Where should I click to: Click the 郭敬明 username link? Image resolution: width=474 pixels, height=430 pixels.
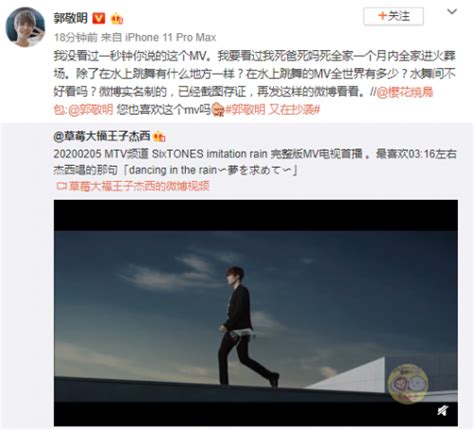coord(71,18)
